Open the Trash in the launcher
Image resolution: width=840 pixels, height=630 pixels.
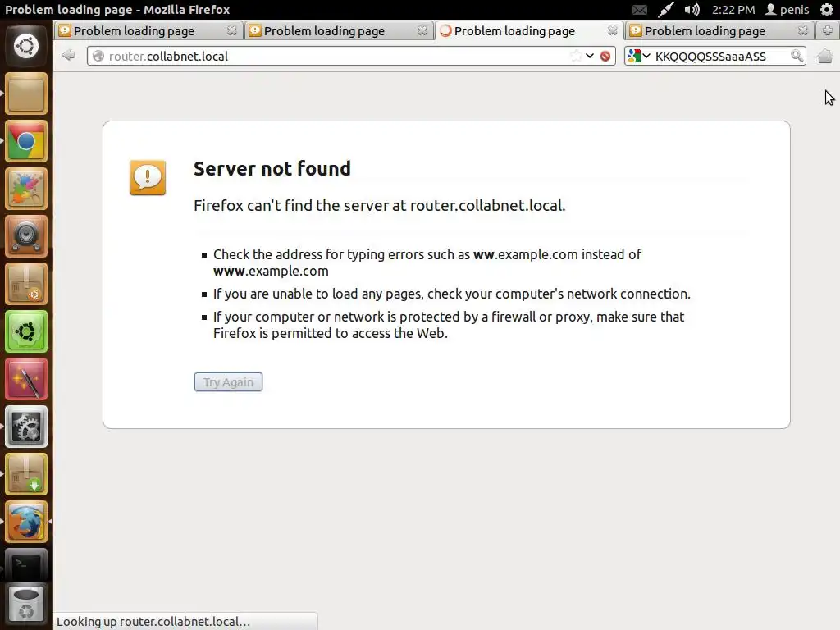[25, 603]
